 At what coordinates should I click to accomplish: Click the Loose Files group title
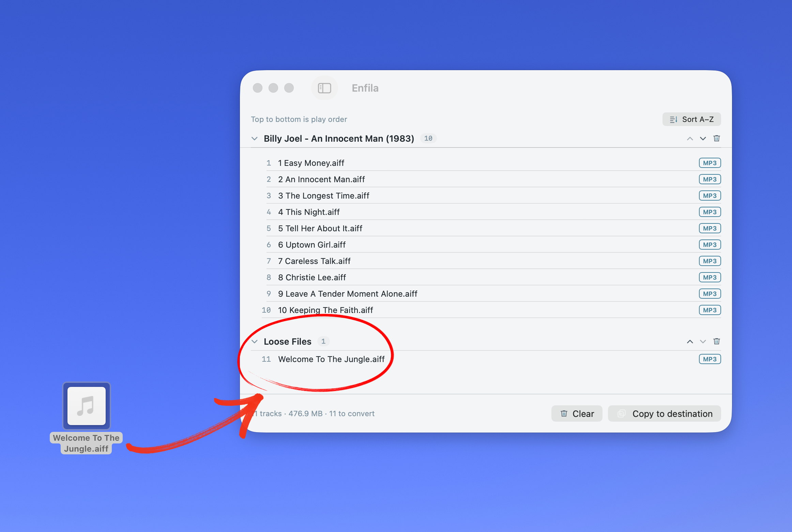coord(288,342)
